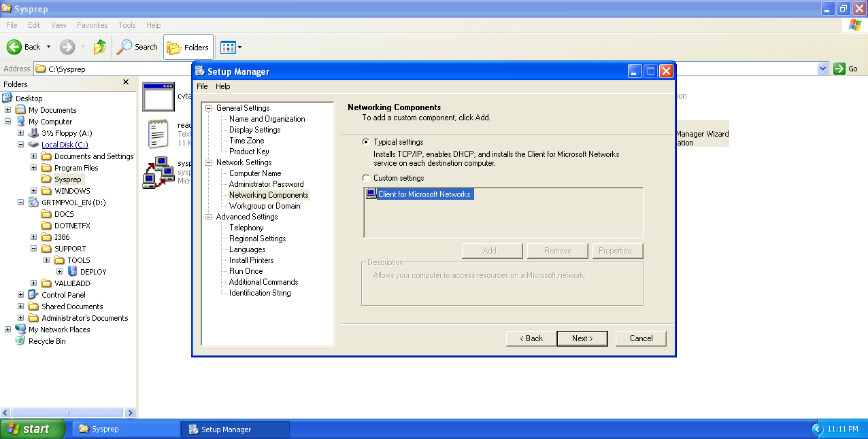Select the cvtarea application window icon
This screenshot has height=439, width=868.
158,96
